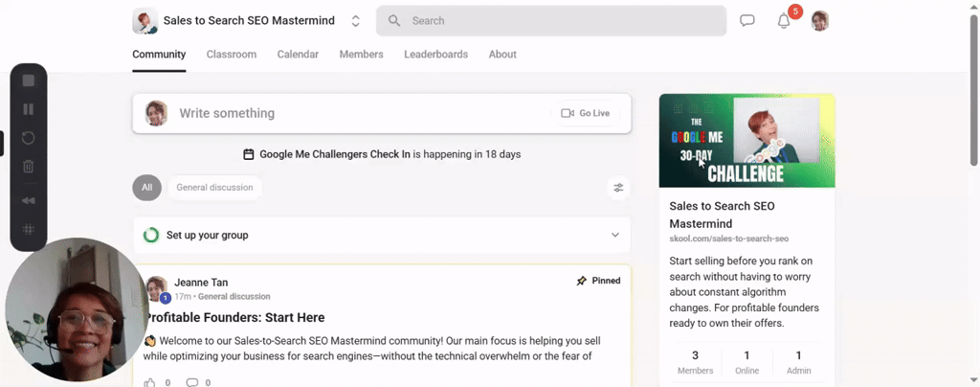This screenshot has height=387, width=980.
Task: Click the search magnifier icon
Action: [393, 21]
